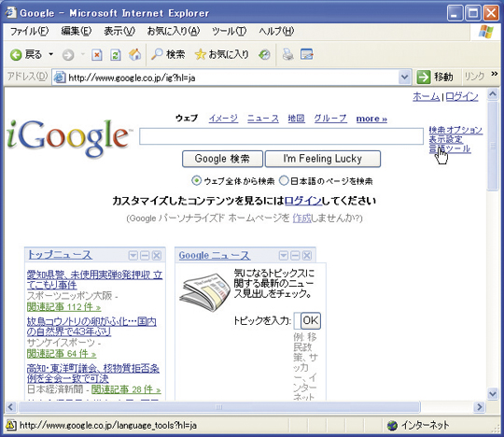The height and width of the screenshot is (437, 504).
Task: Click the horizontal scrollbar right arrow
Action: click(x=480, y=407)
